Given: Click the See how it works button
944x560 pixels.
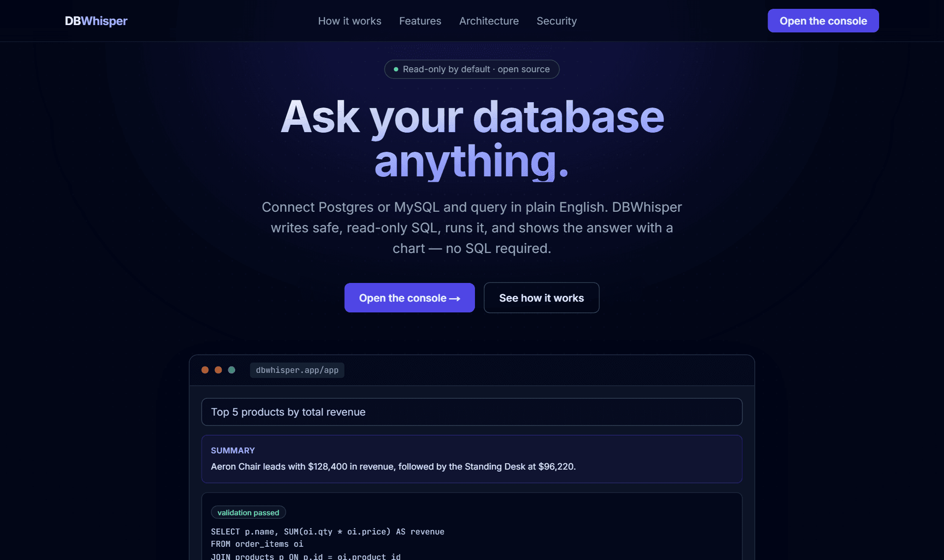Looking at the screenshot, I should tap(541, 298).
